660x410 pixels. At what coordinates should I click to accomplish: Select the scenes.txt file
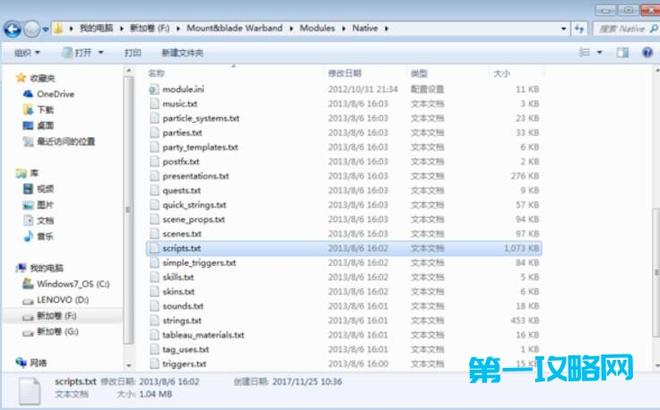pos(182,234)
